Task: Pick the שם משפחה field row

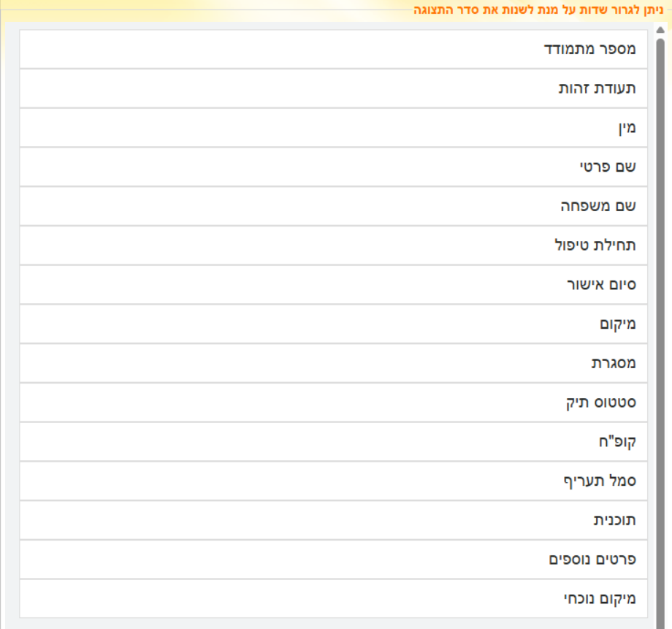Action: pyautogui.click(x=333, y=207)
